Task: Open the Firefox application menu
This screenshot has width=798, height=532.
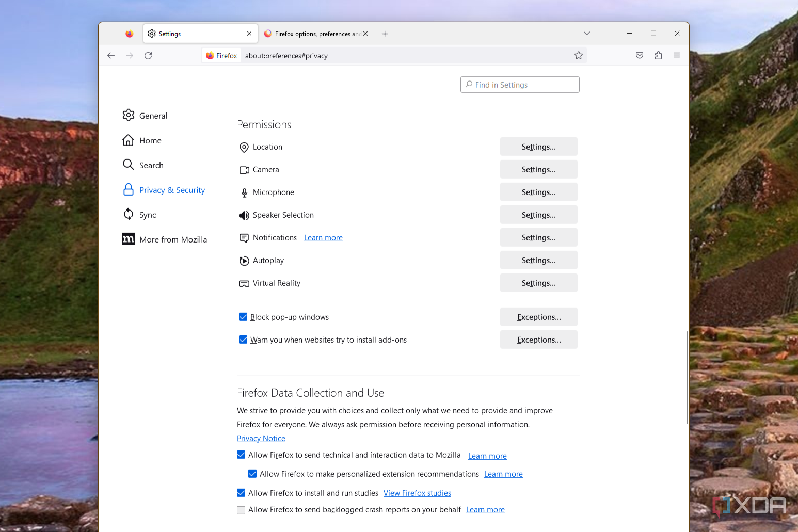Action: tap(677, 55)
